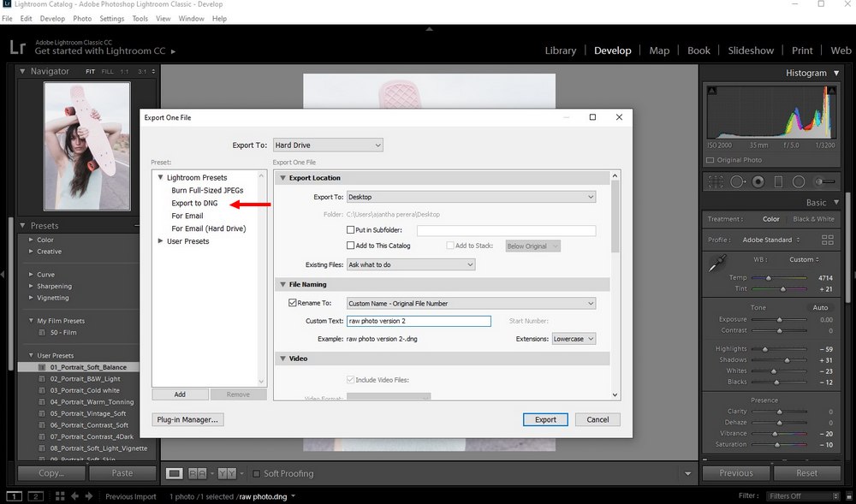Select the Radial Filter tool icon
The width and height of the screenshot is (856, 504).
799,181
